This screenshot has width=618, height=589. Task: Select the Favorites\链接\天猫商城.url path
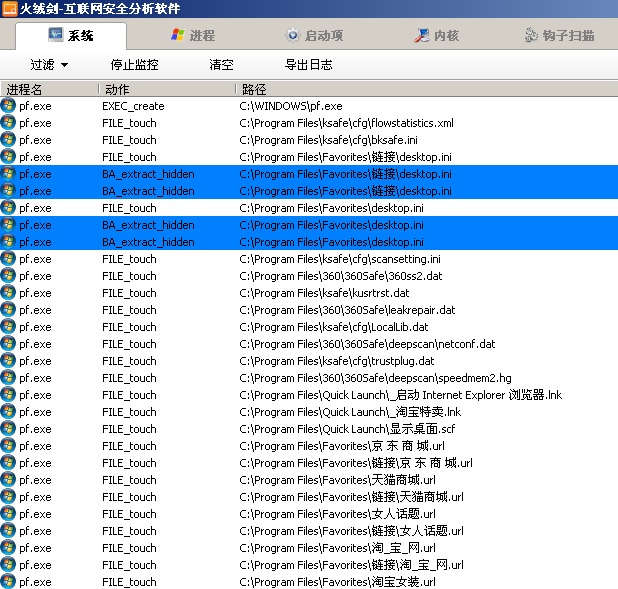coord(351,497)
